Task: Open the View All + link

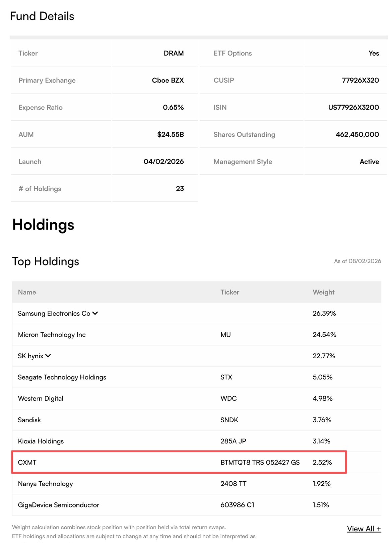Action: point(364,529)
